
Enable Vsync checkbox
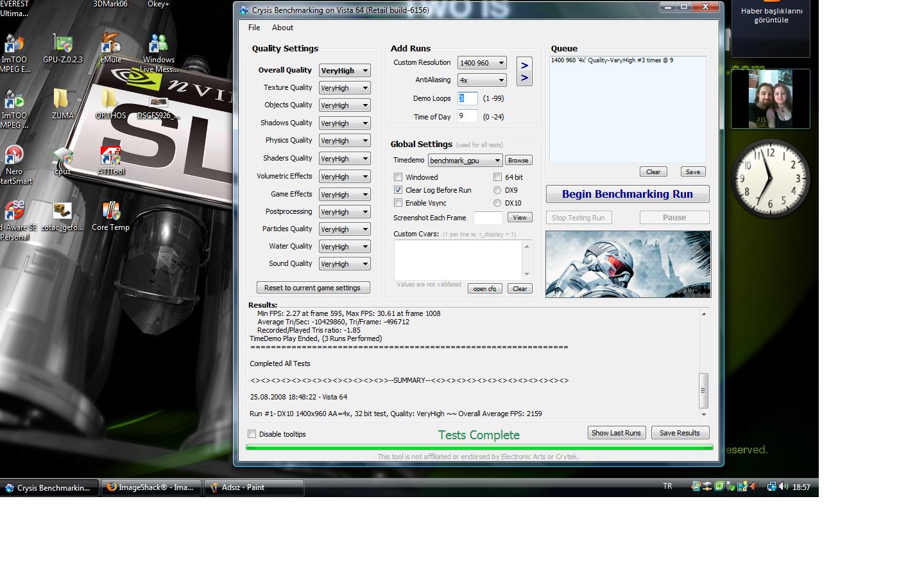click(x=398, y=203)
